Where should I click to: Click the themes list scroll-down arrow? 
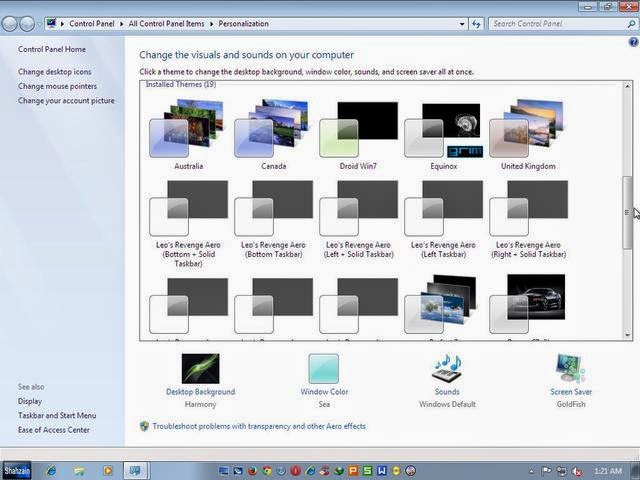click(627, 335)
